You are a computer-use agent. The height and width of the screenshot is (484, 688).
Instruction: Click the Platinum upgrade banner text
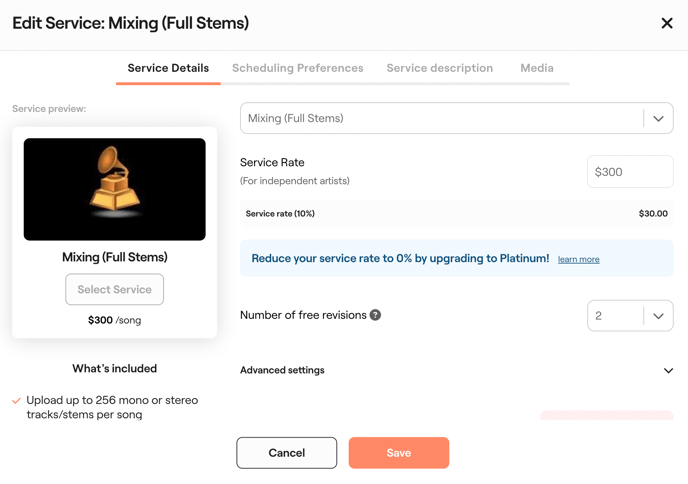[400, 258]
